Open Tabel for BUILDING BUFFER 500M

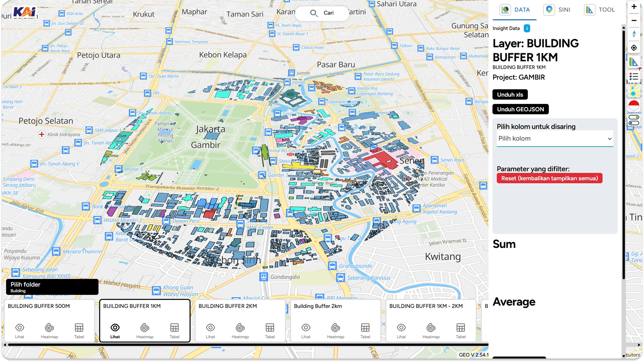[x=79, y=331]
